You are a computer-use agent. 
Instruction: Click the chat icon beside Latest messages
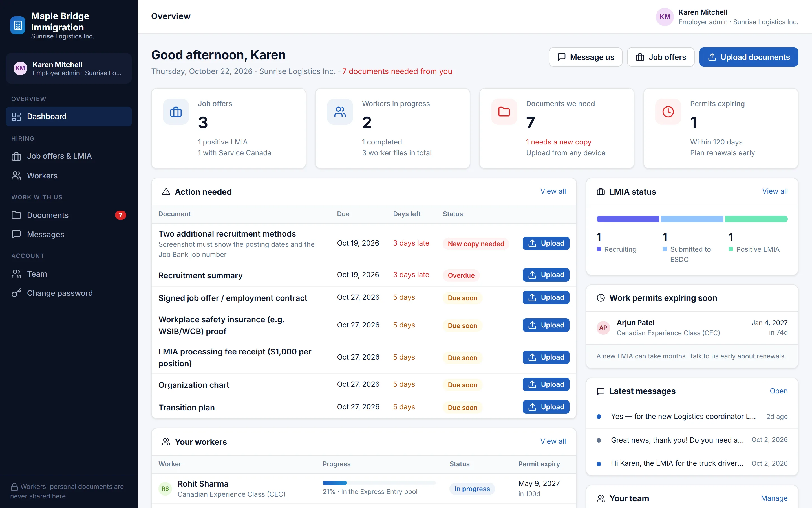coord(601,391)
